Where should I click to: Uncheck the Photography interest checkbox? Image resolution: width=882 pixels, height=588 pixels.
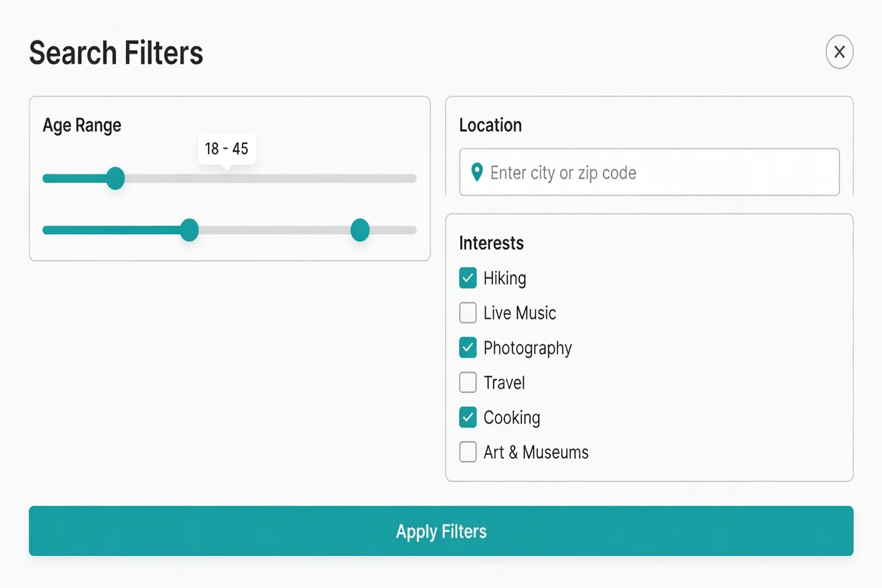click(468, 347)
